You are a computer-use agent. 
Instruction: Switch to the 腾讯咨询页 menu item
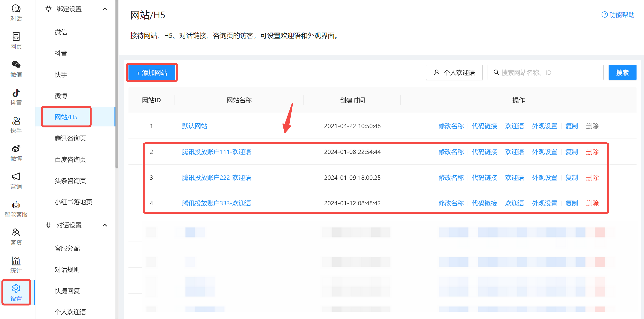[x=70, y=138]
